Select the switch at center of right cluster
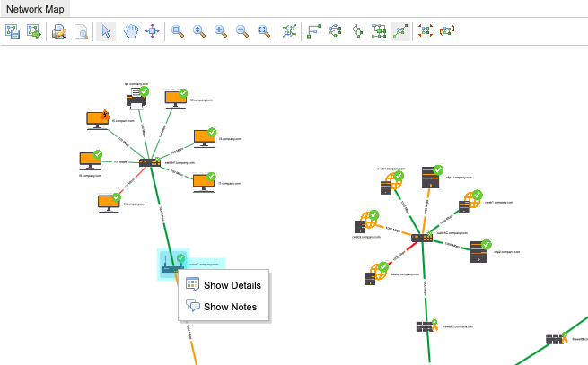The image size is (588, 365). point(422,238)
